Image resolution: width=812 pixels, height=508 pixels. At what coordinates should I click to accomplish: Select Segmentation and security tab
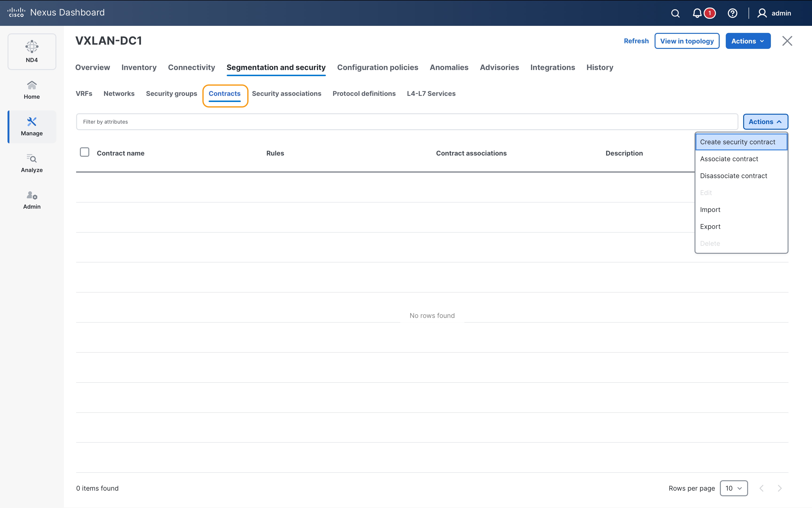276,67
